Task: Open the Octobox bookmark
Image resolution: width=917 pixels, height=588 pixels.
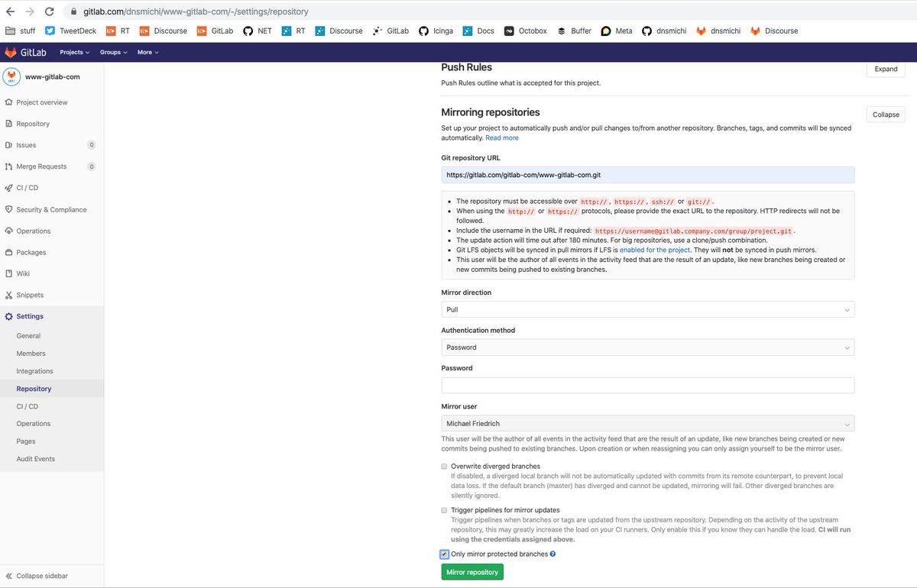Action: [x=525, y=31]
